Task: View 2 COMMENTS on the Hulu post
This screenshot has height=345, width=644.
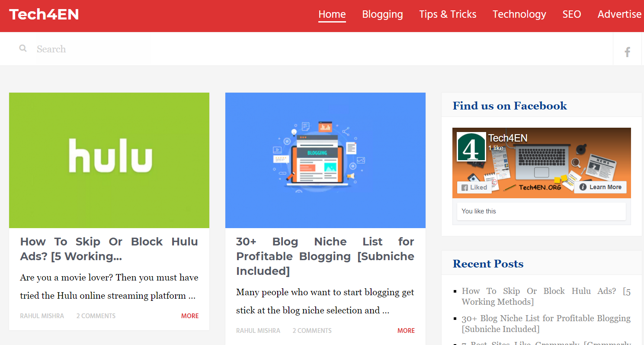Action: point(96,316)
